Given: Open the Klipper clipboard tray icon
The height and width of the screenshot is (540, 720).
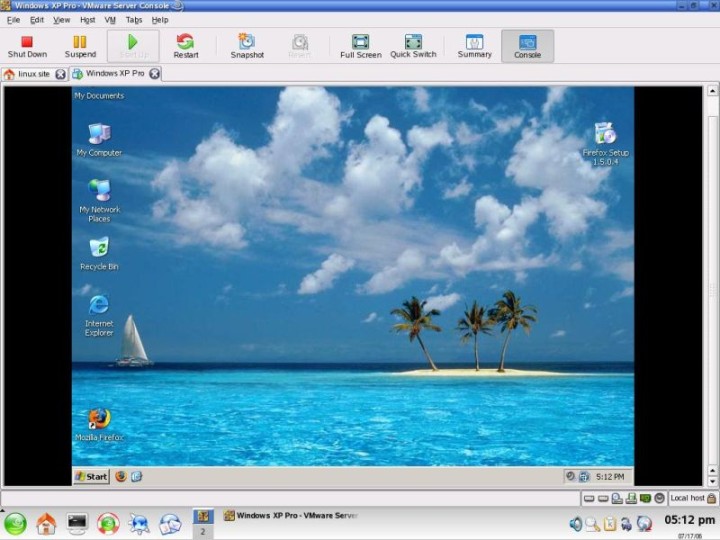Looking at the screenshot, I should pos(610,524).
